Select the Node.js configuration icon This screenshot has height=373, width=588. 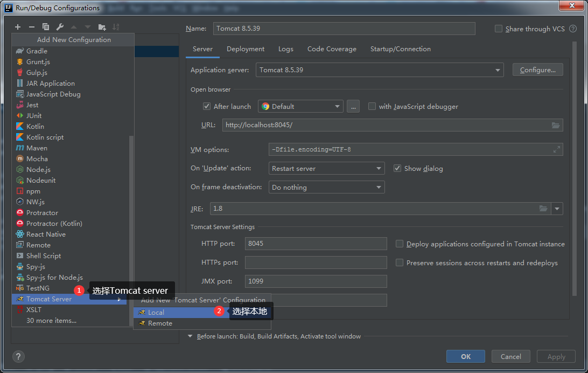tap(20, 170)
